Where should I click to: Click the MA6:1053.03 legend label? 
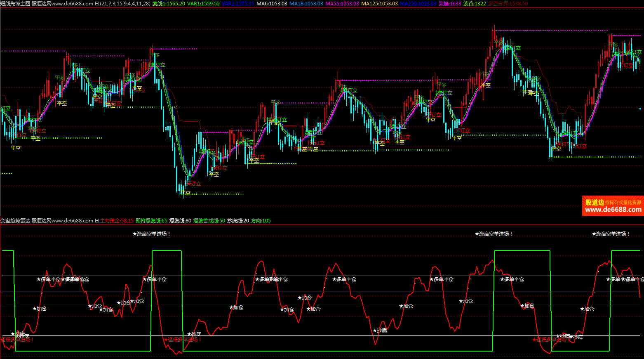(x=272, y=4)
